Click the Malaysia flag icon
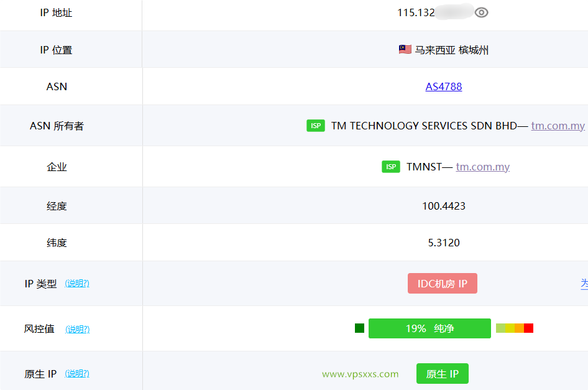Viewport: 588px width, 390px height. [405, 50]
